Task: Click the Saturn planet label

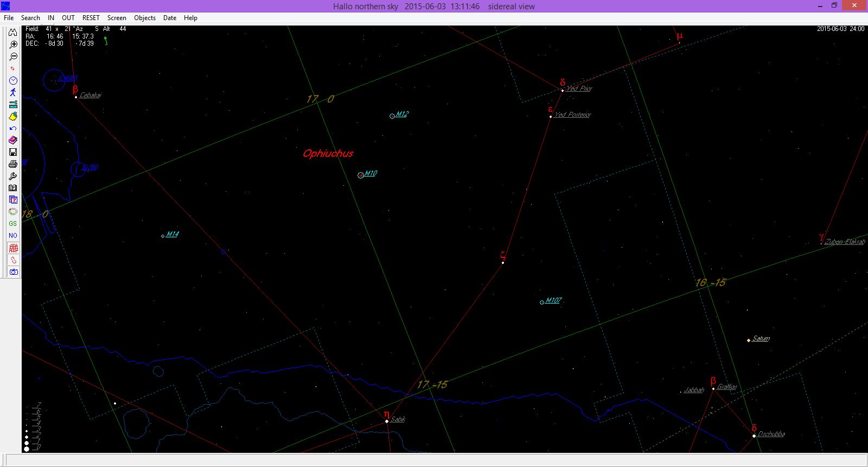Action: (x=761, y=338)
